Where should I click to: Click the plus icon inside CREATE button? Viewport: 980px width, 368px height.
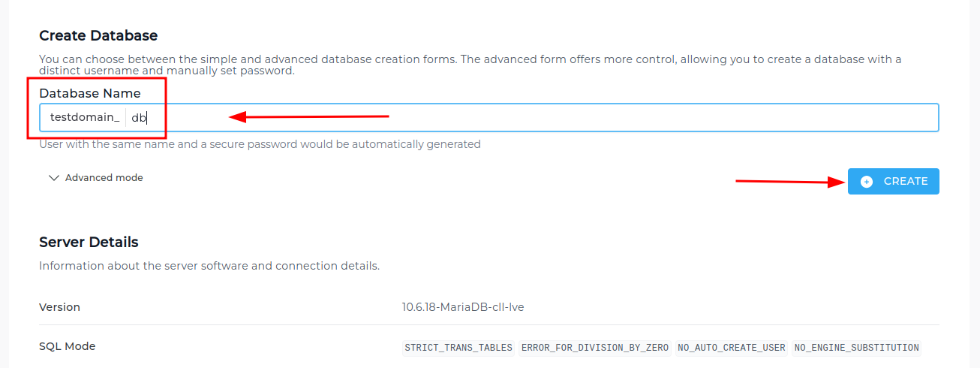867,181
